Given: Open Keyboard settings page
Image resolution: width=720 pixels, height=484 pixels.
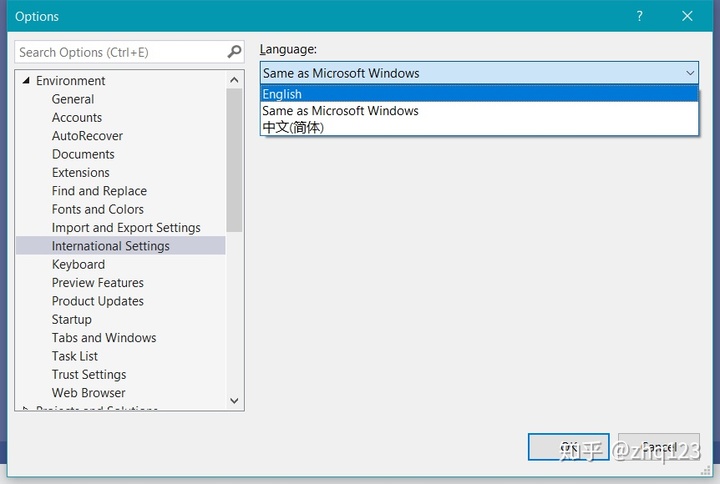Looking at the screenshot, I should pos(79,265).
